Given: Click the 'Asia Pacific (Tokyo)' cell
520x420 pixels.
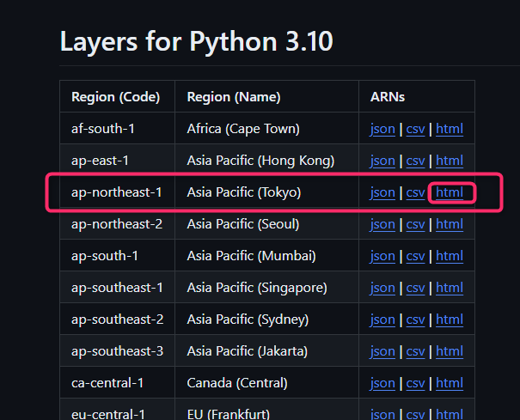Looking at the screenshot, I should tap(266, 192).
